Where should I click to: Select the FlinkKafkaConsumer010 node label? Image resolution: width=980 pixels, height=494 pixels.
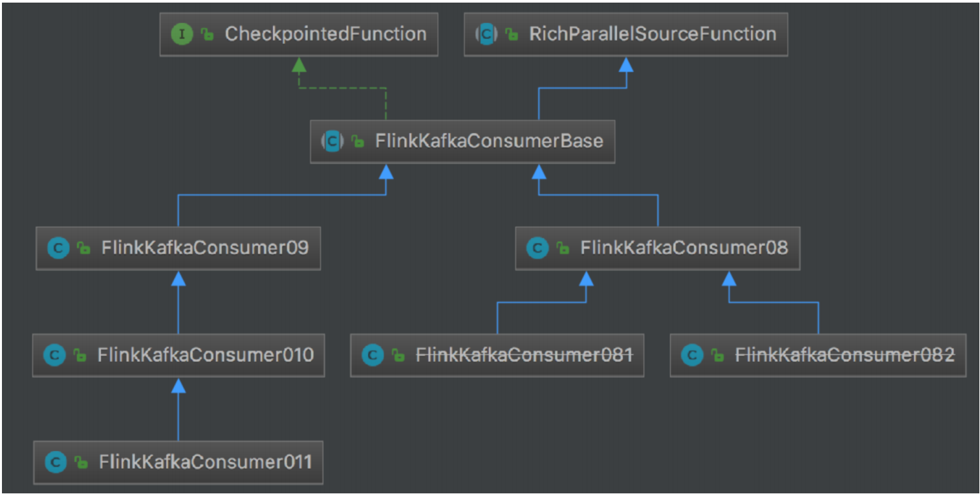pos(205,355)
